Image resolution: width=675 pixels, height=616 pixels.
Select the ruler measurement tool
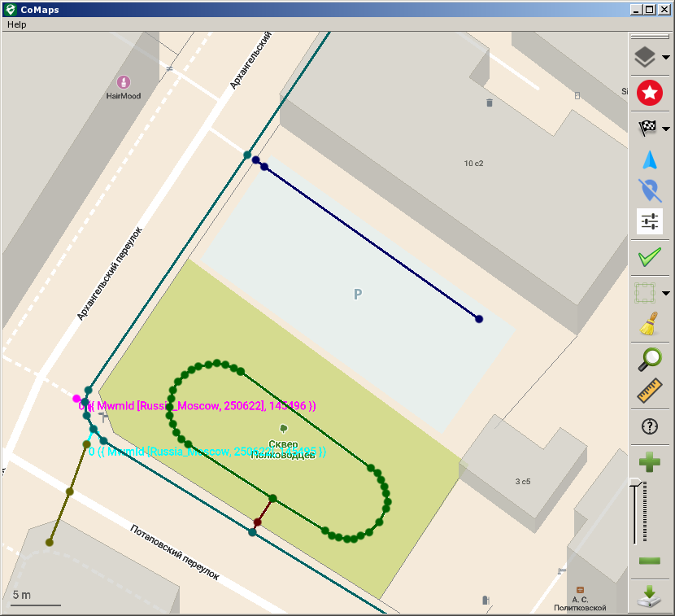tap(649, 391)
